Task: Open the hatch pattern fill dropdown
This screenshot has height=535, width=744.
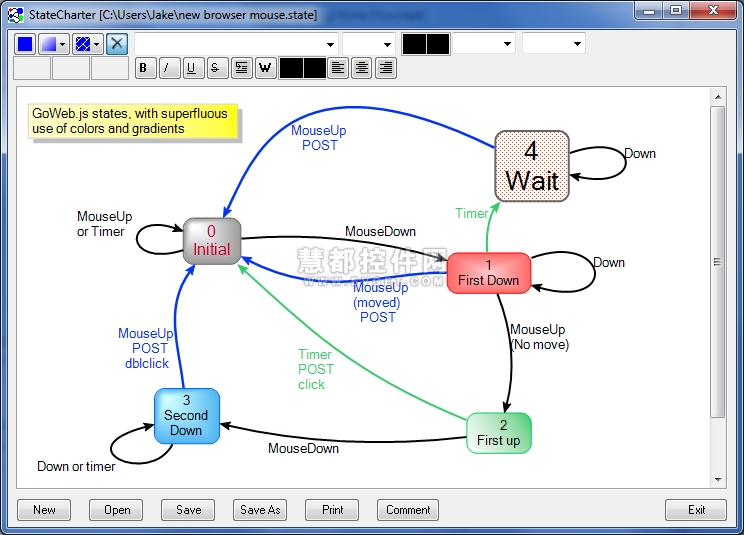Action: coord(95,44)
